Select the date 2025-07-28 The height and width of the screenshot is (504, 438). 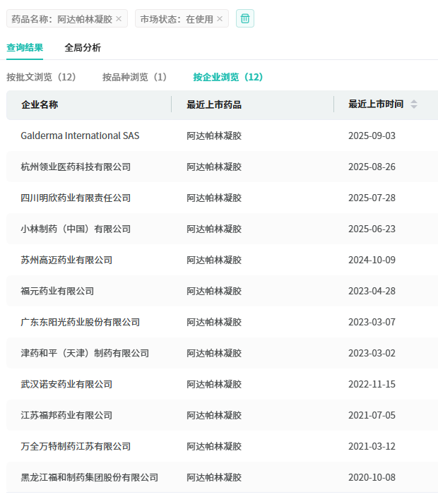click(x=372, y=198)
